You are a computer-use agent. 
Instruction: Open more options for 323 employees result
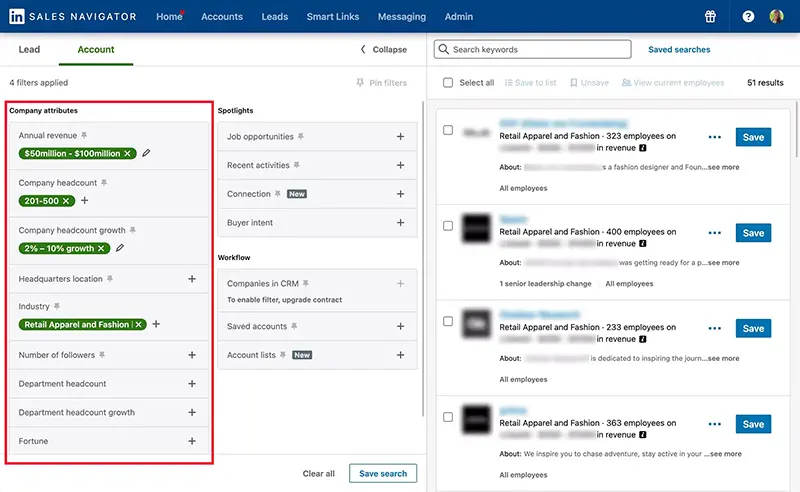pyautogui.click(x=715, y=137)
